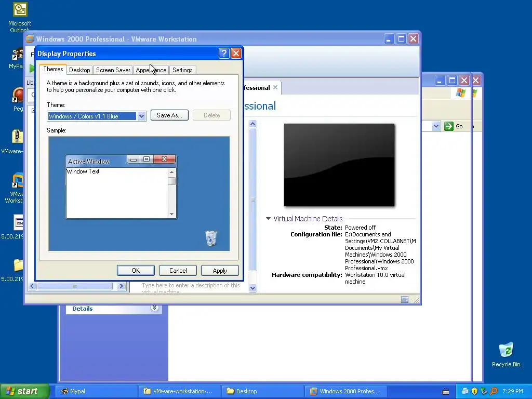Open the Theme combo box dropdown arrow
This screenshot has height=399, width=532.
point(141,116)
